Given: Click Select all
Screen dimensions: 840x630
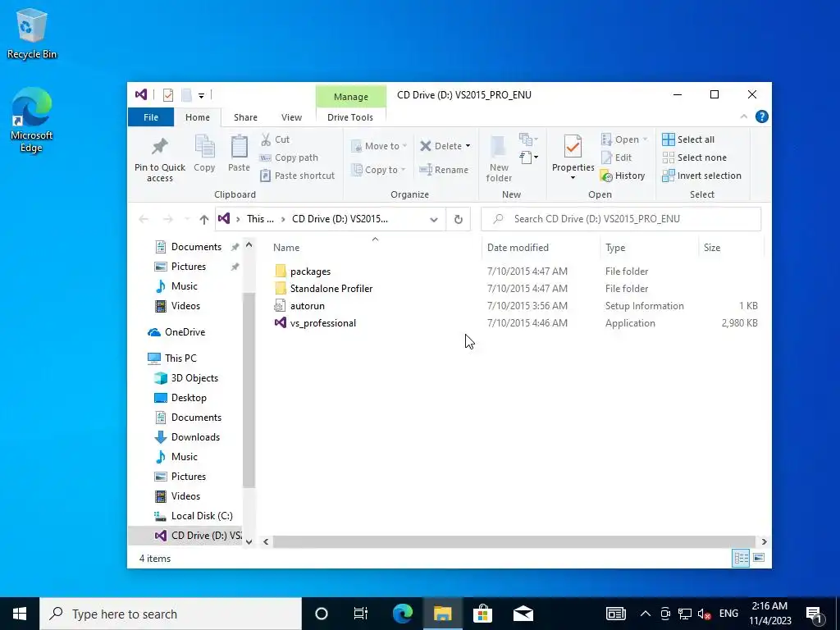Looking at the screenshot, I should click(x=688, y=139).
